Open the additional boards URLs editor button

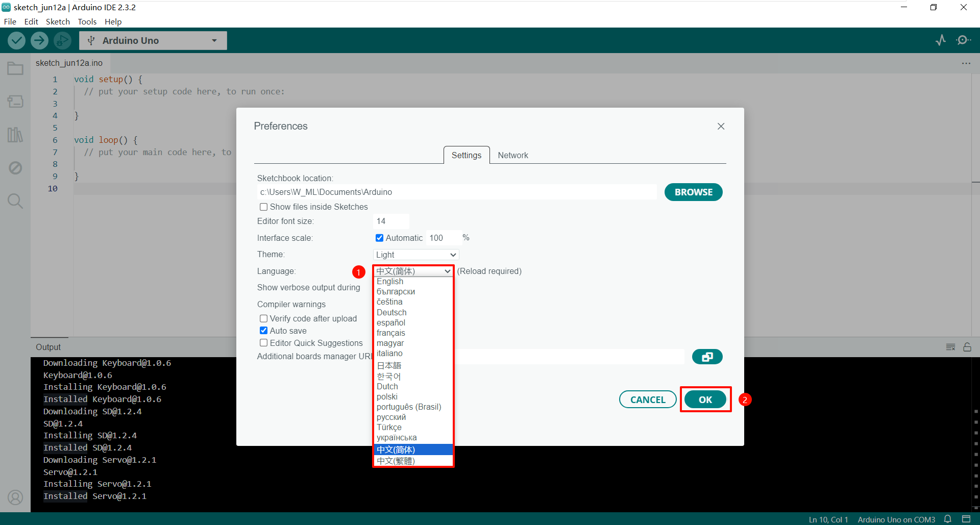(x=707, y=357)
